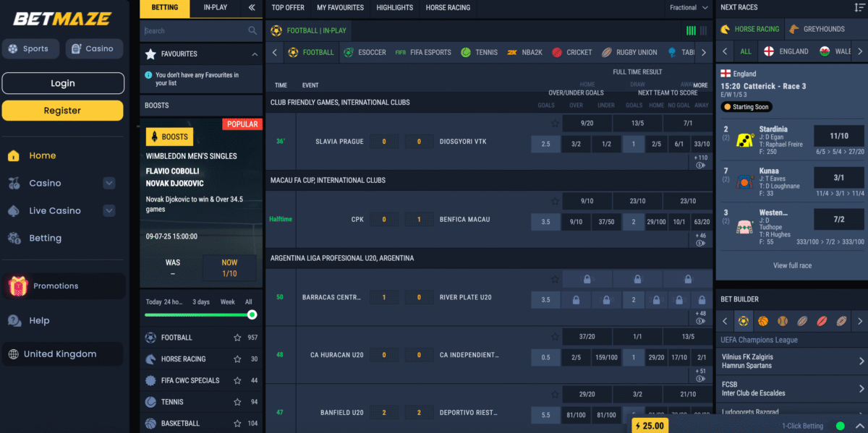This screenshot has height=433, width=868.
Task: Select the football icon in Bet Builder
Action: pyautogui.click(x=743, y=321)
